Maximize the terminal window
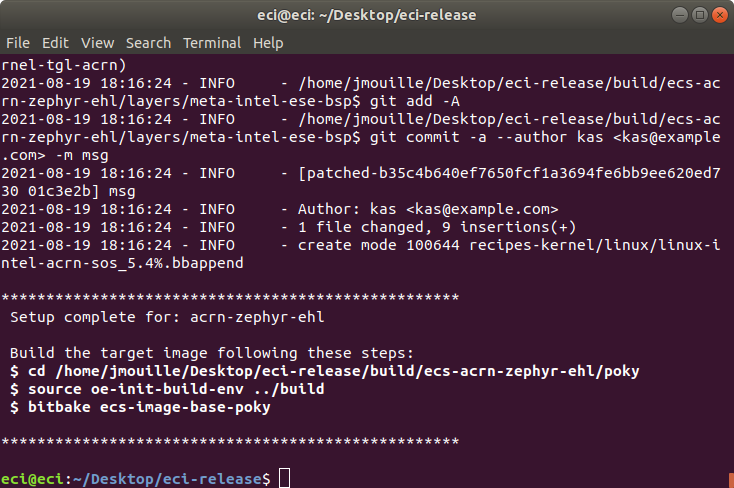The height and width of the screenshot is (488, 734). (700, 15)
